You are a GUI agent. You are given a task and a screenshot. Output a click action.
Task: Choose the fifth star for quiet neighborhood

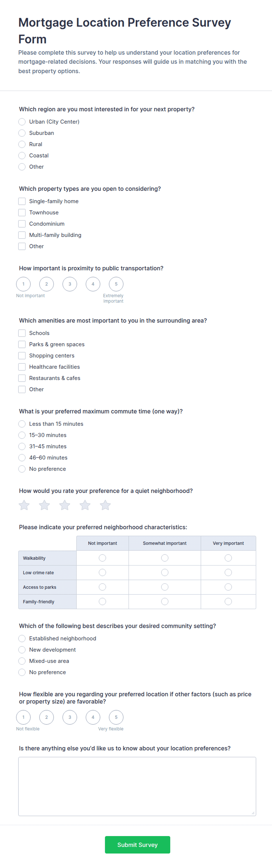pyautogui.click(x=105, y=505)
